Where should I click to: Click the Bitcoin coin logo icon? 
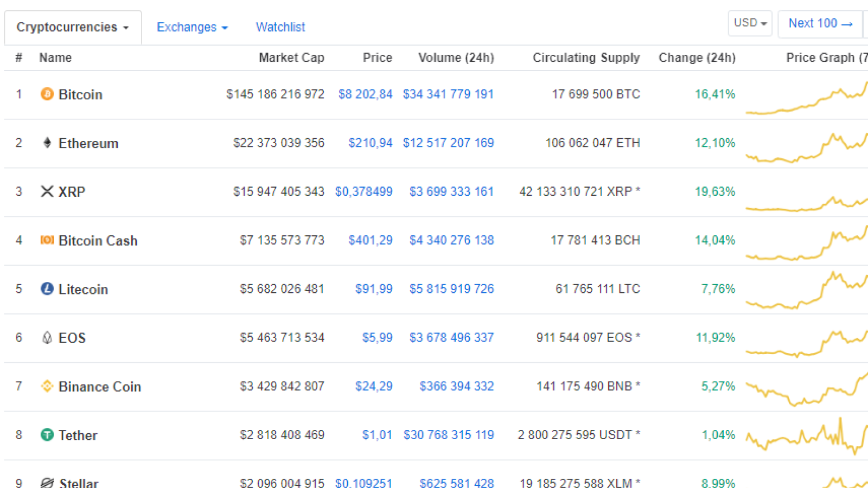pyautogui.click(x=47, y=94)
